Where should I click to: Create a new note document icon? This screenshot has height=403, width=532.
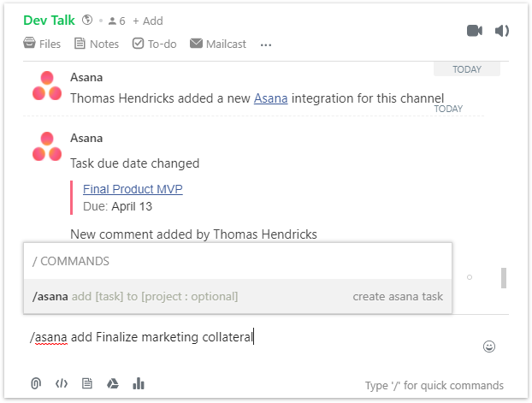(x=87, y=383)
